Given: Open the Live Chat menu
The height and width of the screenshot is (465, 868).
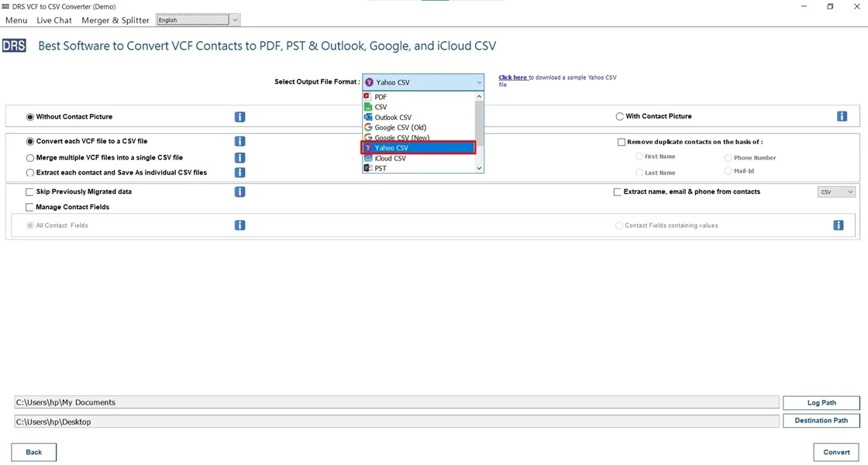Looking at the screenshot, I should pos(53,20).
